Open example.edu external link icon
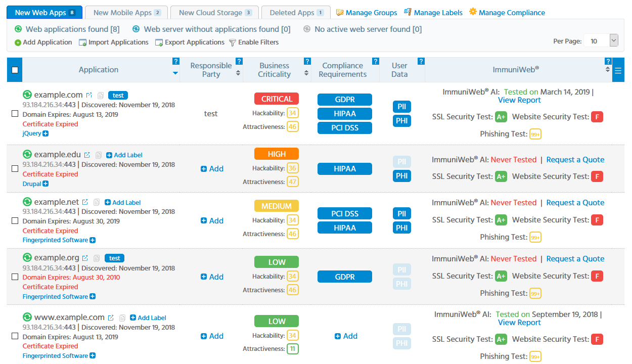 [87, 155]
